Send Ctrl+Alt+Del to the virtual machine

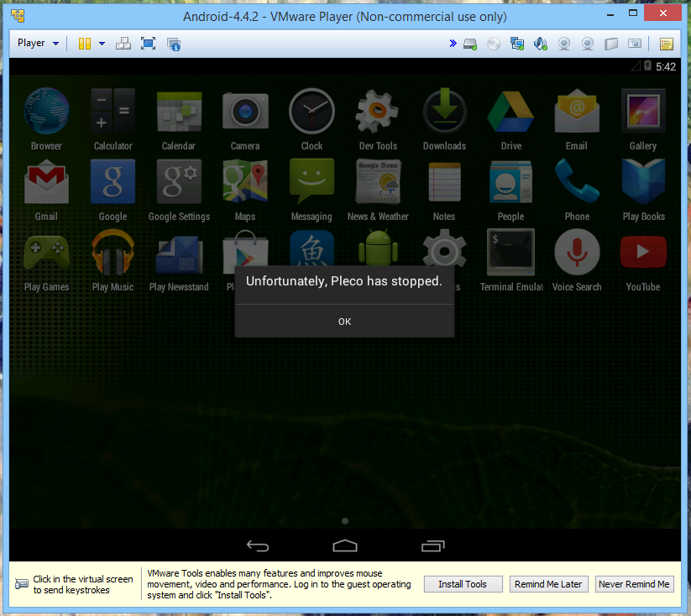click(x=123, y=44)
